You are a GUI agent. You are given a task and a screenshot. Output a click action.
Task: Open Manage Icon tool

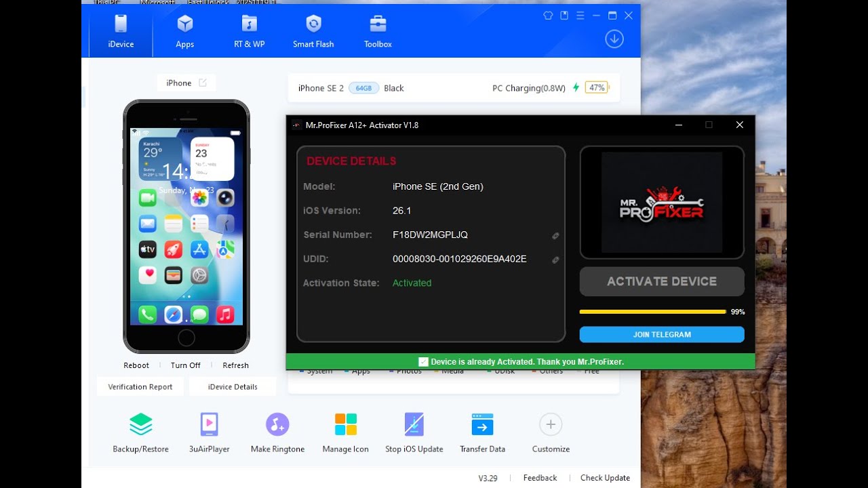click(x=346, y=432)
